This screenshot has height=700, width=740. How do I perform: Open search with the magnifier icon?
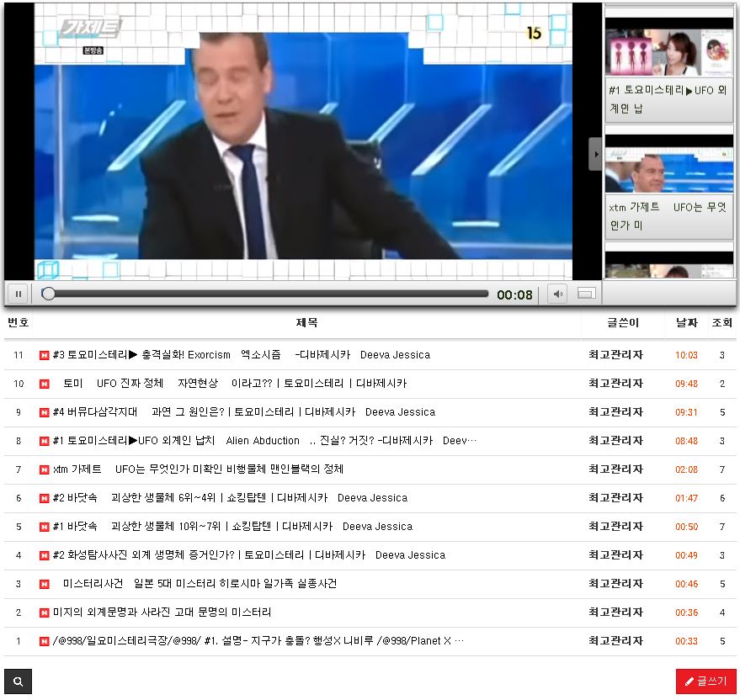tap(19, 681)
